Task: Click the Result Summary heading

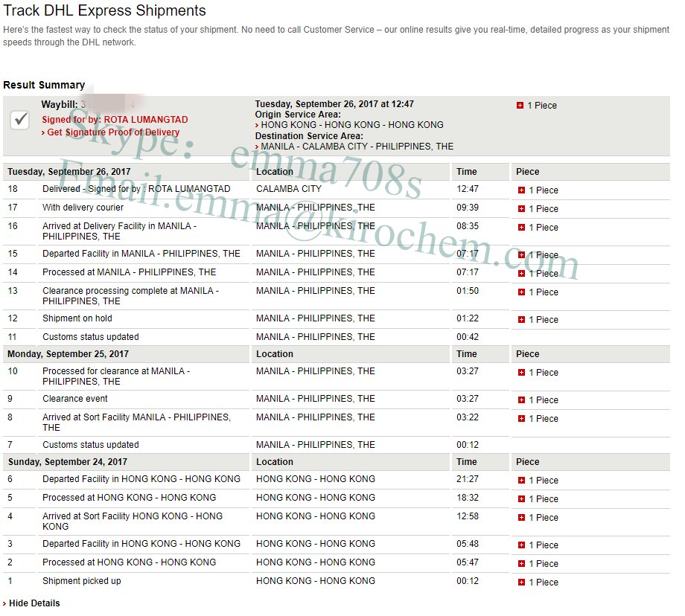Action: click(44, 85)
